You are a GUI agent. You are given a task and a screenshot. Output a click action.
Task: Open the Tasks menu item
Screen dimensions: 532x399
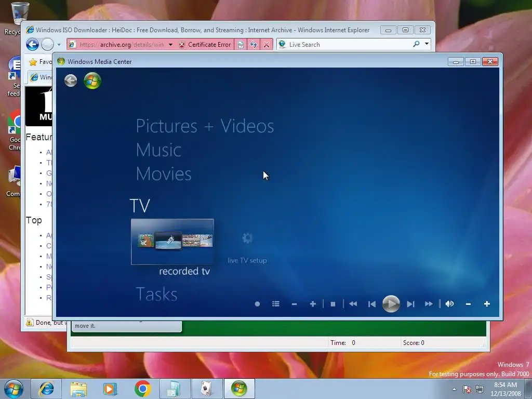(156, 294)
